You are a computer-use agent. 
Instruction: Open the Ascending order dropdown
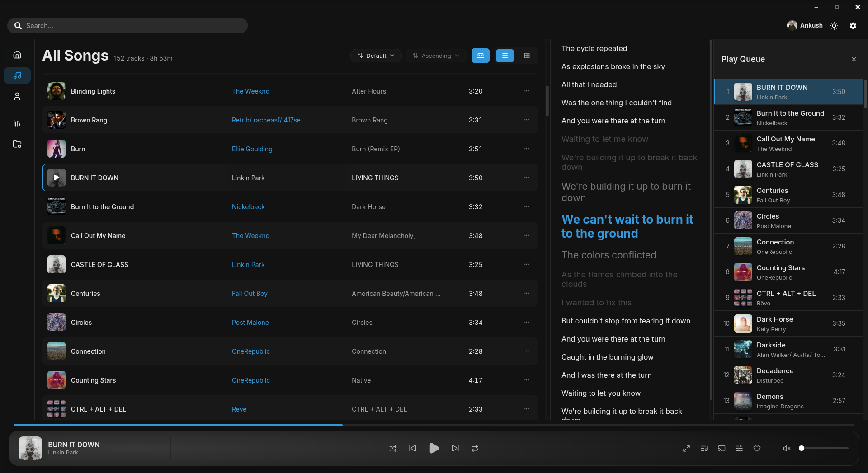436,56
